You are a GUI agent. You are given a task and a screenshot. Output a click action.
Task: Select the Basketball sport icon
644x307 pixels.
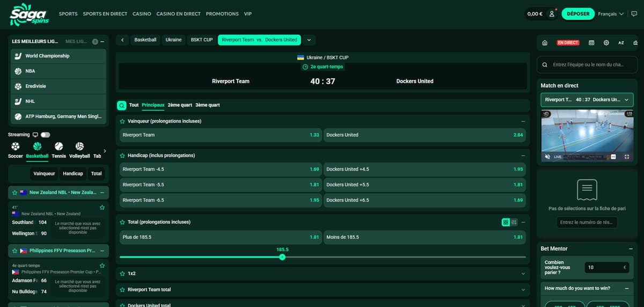(37, 146)
